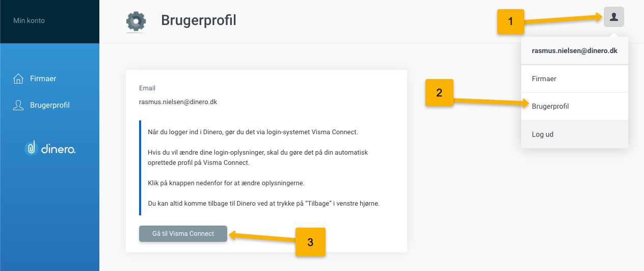Click the person icon for Brugerprofil sidebar
The image size is (644, 271).
[x=18, y=105]
